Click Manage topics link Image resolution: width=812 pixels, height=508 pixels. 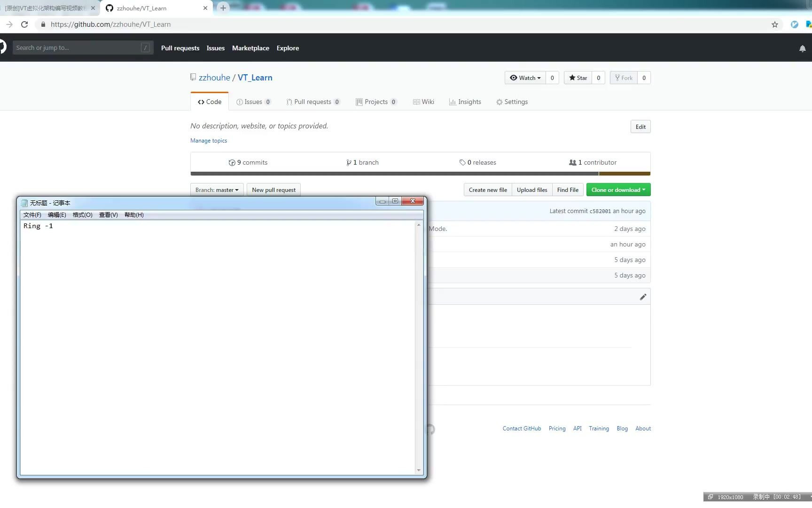point(209,141)
